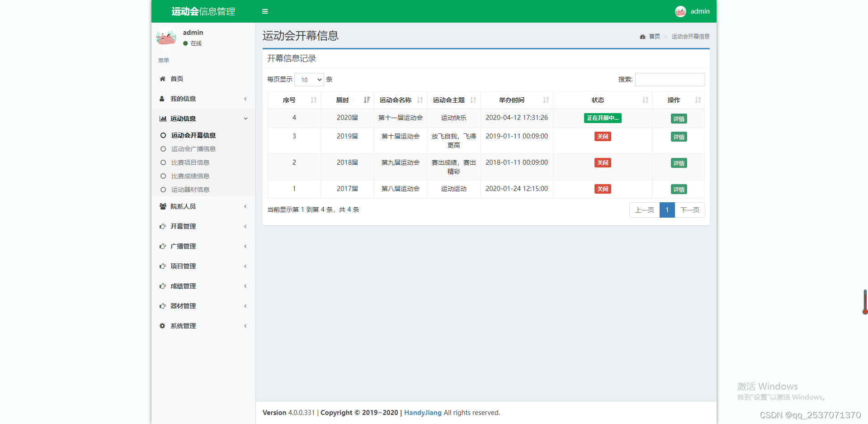Click 详情 button for 第九届运动会
The width and height of the screenshot is (868, 424).
point(679,163)
